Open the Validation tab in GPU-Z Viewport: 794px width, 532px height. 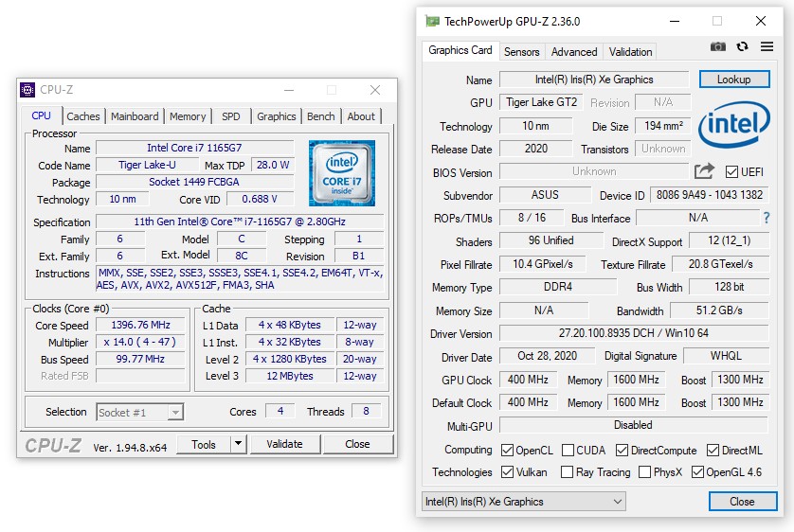[x=630, y=51]
